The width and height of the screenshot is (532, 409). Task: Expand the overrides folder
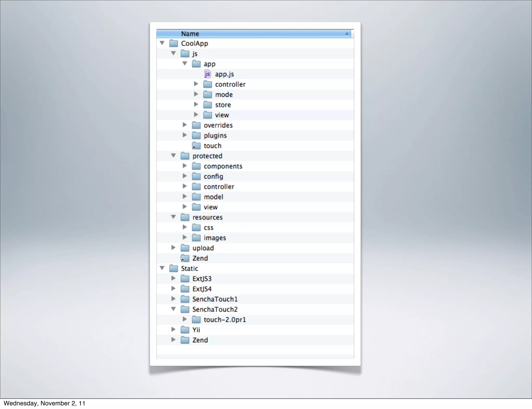point(185,125)
